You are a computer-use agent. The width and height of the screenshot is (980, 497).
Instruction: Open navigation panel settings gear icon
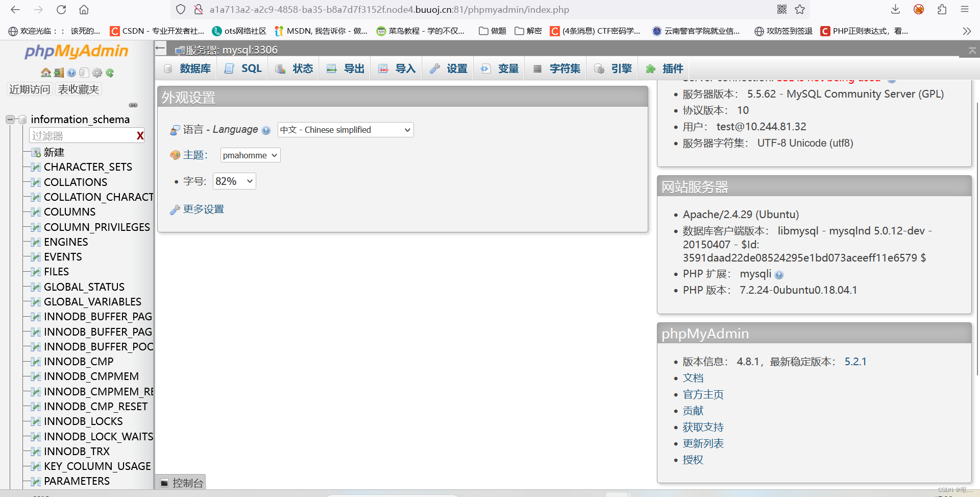(97, 73)
